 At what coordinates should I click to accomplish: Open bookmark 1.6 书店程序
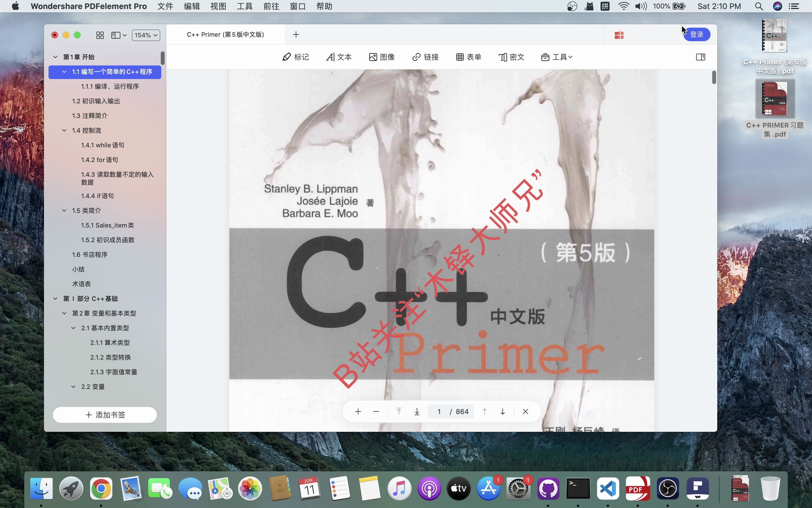(90, 255)
